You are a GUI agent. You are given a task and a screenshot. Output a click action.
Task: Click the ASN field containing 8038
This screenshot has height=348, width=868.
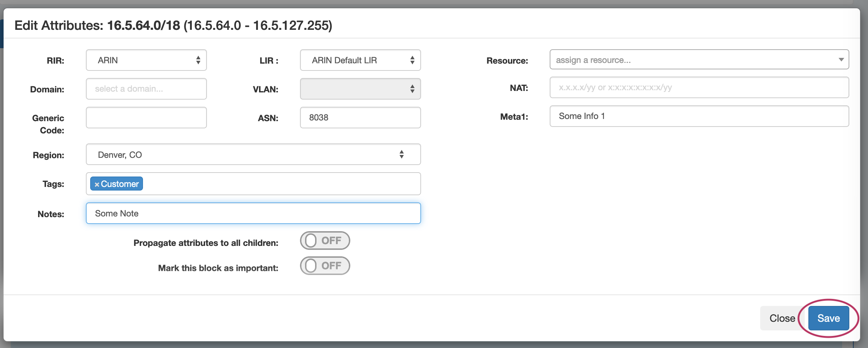[x=360, y=118]
